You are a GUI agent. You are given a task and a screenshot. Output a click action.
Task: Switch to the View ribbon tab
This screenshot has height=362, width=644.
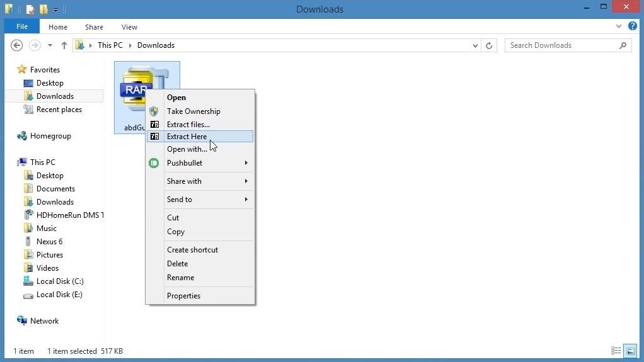[x=129, y=27]
